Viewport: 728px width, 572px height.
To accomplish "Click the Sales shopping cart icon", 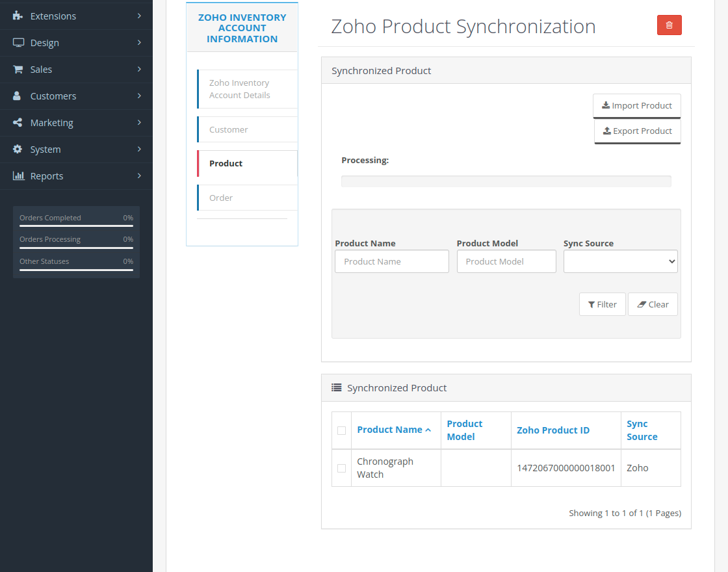I will (x=17, y=69).
